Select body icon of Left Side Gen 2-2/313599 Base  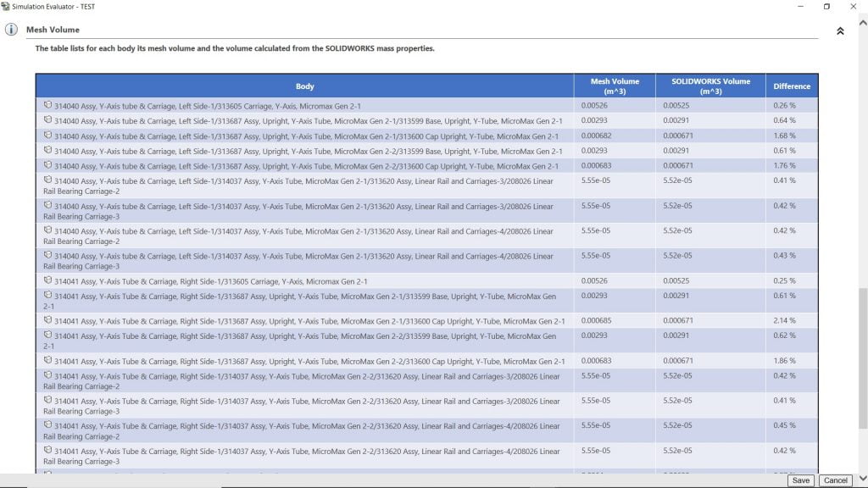[47, 150]
